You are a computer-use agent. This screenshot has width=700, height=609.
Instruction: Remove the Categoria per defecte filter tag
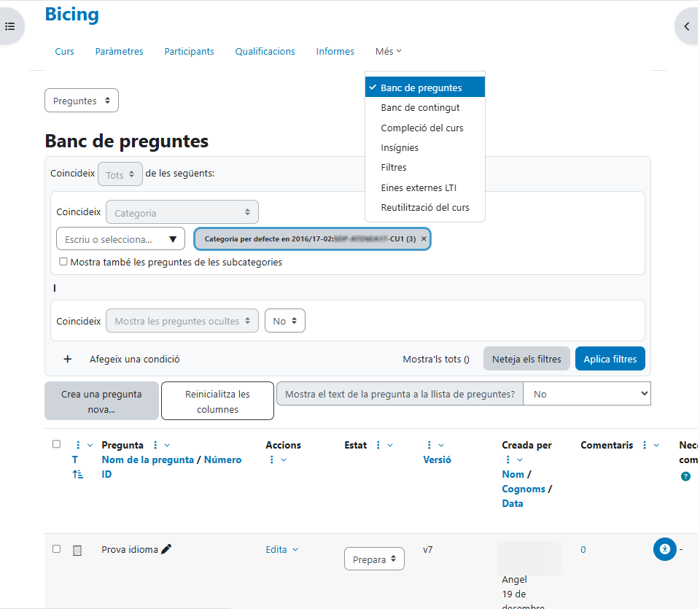(x=424, y=239)
